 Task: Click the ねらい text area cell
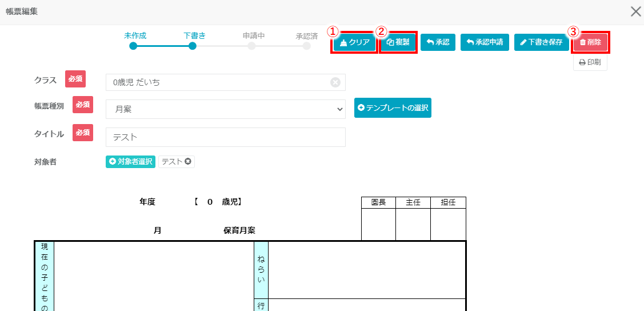coord(366,270)
